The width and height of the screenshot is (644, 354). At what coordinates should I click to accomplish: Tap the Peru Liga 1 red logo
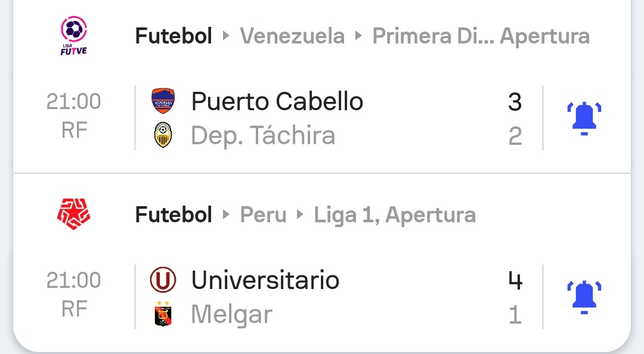point(73,214)
